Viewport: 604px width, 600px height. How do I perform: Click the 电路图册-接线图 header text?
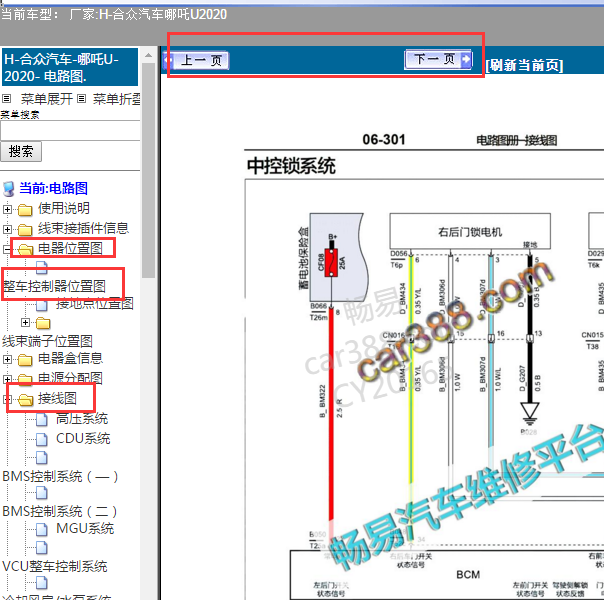point(517,141)
